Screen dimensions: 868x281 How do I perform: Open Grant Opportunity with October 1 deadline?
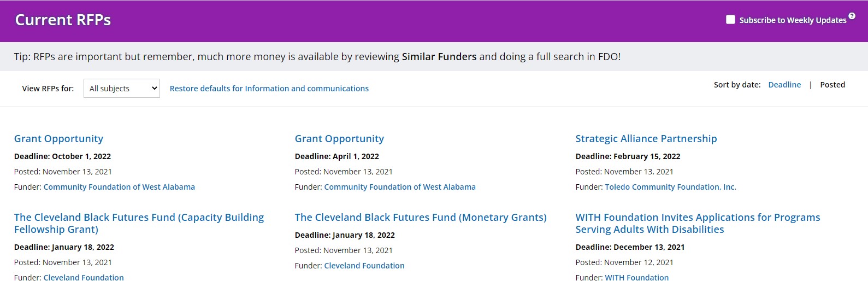pos(58,139)
